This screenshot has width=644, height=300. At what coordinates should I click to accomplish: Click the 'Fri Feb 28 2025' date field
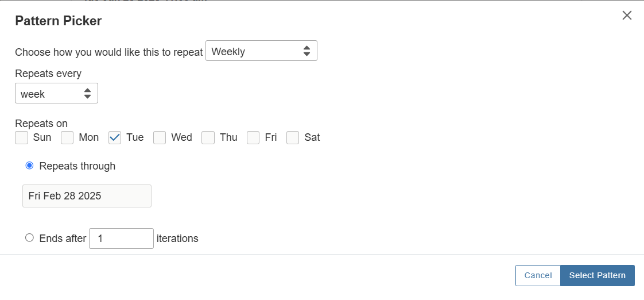[87, 196]
